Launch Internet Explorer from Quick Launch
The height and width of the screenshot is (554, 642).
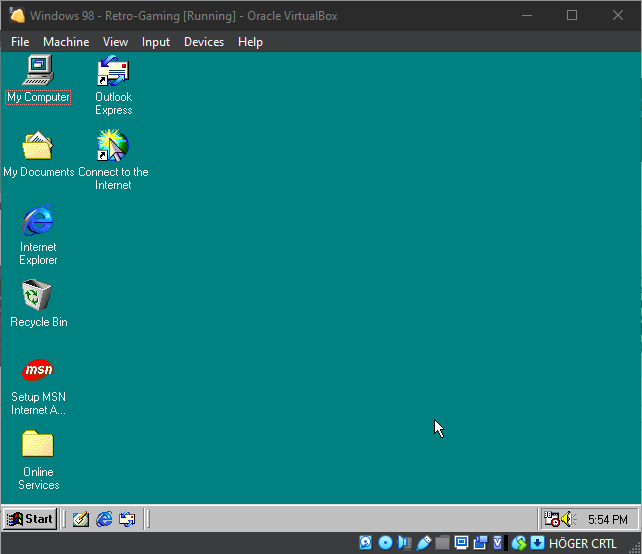(104, 519)
